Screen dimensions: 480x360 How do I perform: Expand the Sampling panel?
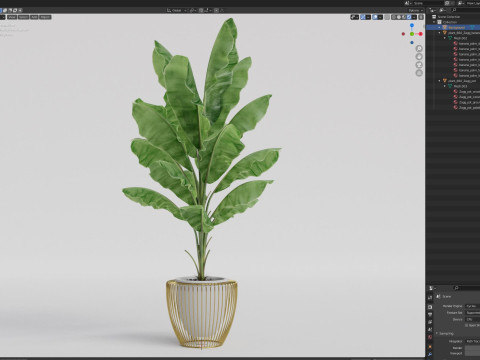point(445,333)
